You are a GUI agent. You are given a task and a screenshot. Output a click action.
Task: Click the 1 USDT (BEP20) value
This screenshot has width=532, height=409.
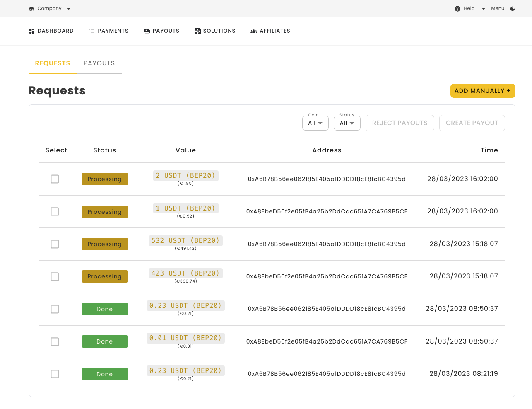(x=185, y=208)
